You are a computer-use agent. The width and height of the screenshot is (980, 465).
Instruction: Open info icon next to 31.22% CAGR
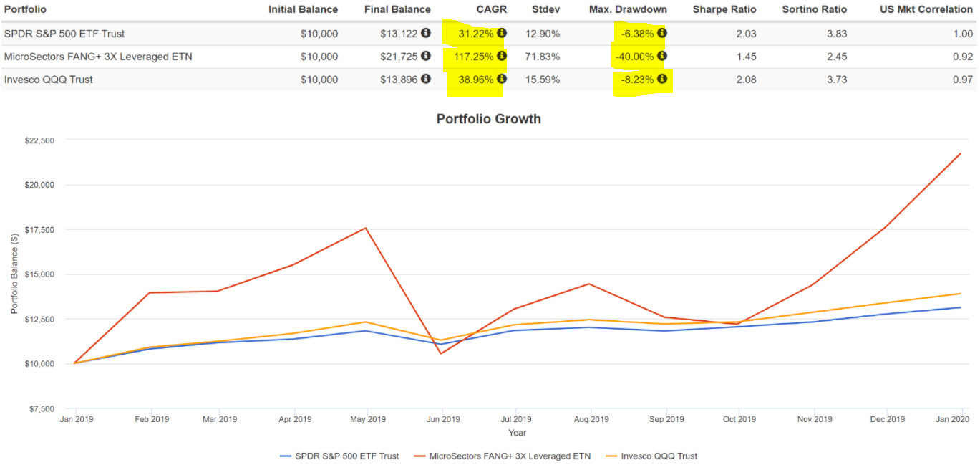pyautogui.click(x=502, y=33)
